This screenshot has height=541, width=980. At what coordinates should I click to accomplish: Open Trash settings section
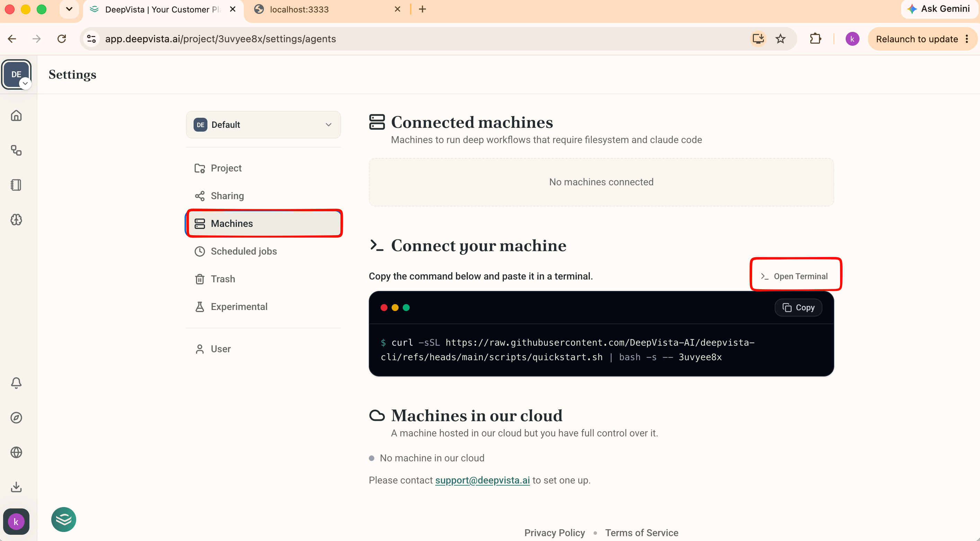263,279
